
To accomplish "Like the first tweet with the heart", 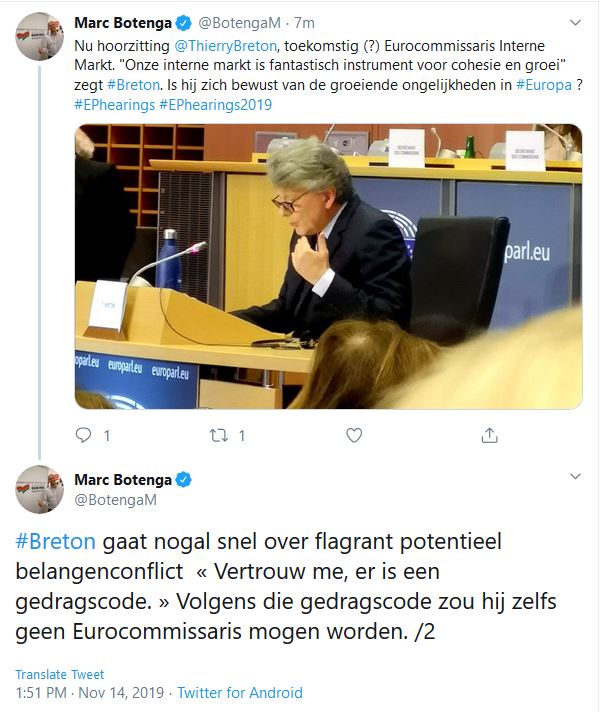I will (354, 435).
